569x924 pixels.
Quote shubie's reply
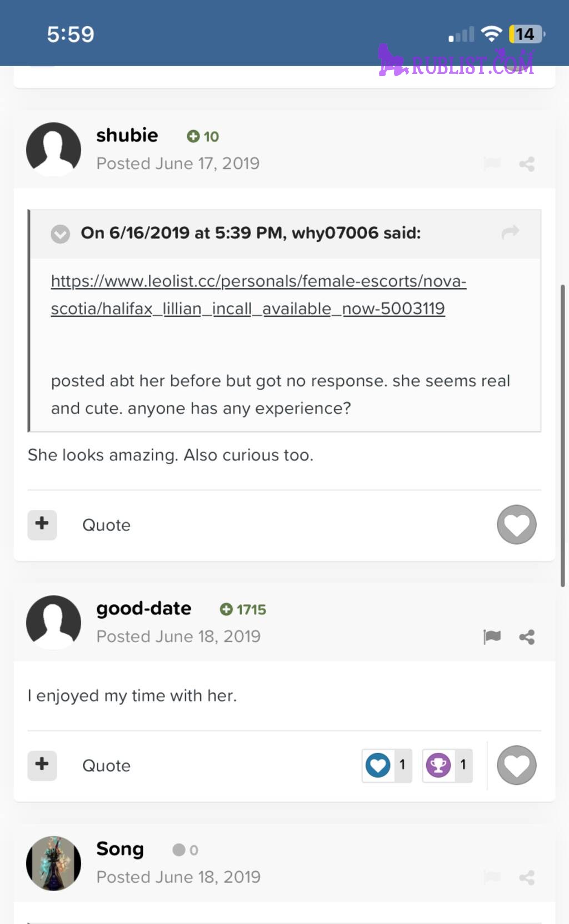point(106,525)
